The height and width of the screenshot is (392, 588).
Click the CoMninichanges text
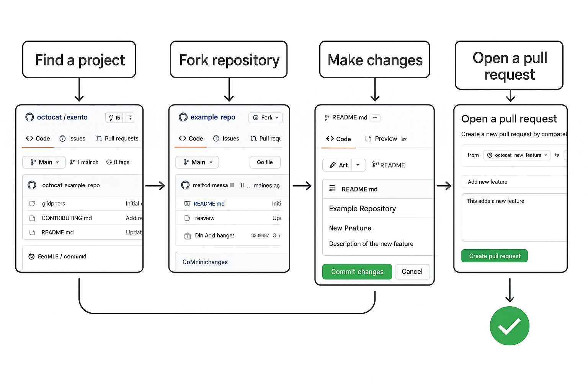[x=205, y=262]
